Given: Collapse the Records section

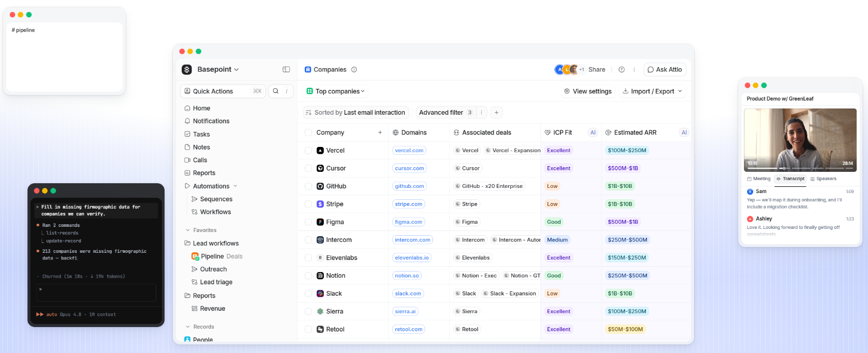Looking at the screenshot, I should coord(188,327).
